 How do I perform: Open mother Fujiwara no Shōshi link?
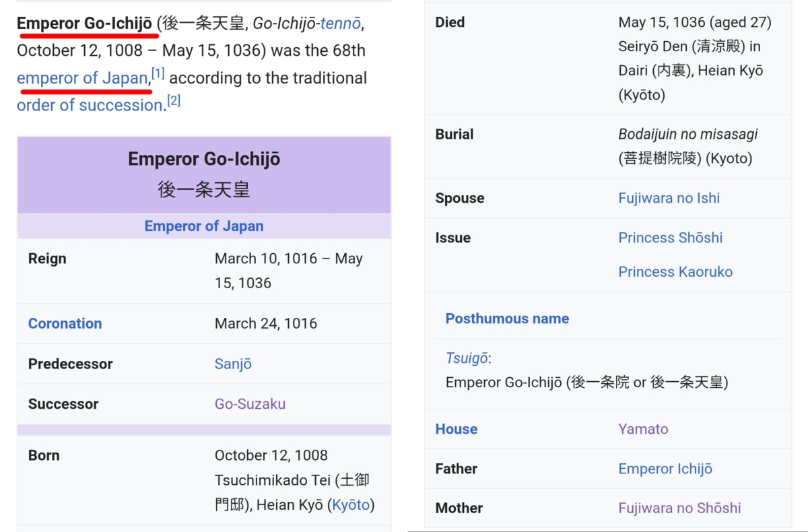[679, 508]
